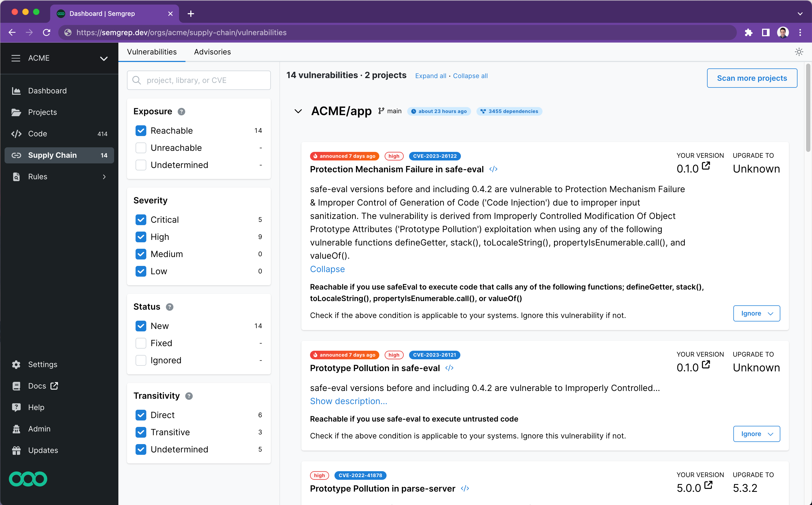Click the Scan more projects button

[751, 77]
